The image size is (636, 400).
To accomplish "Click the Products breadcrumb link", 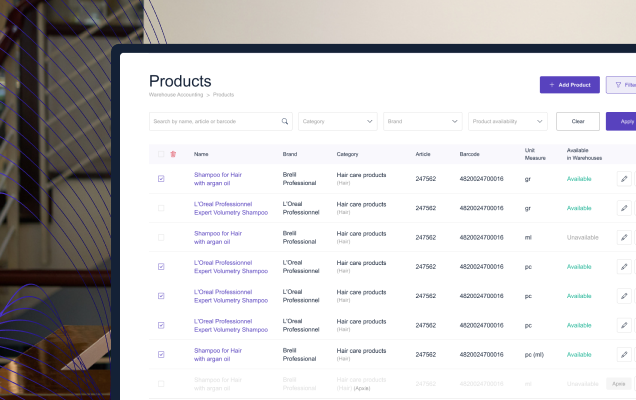I will coord(223,95).
